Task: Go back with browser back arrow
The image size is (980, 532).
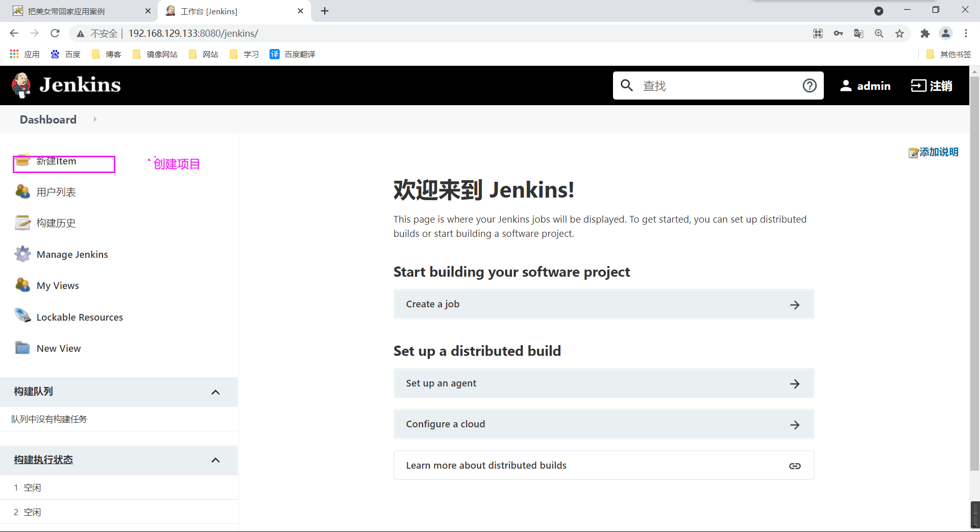Action: (14, 33)
